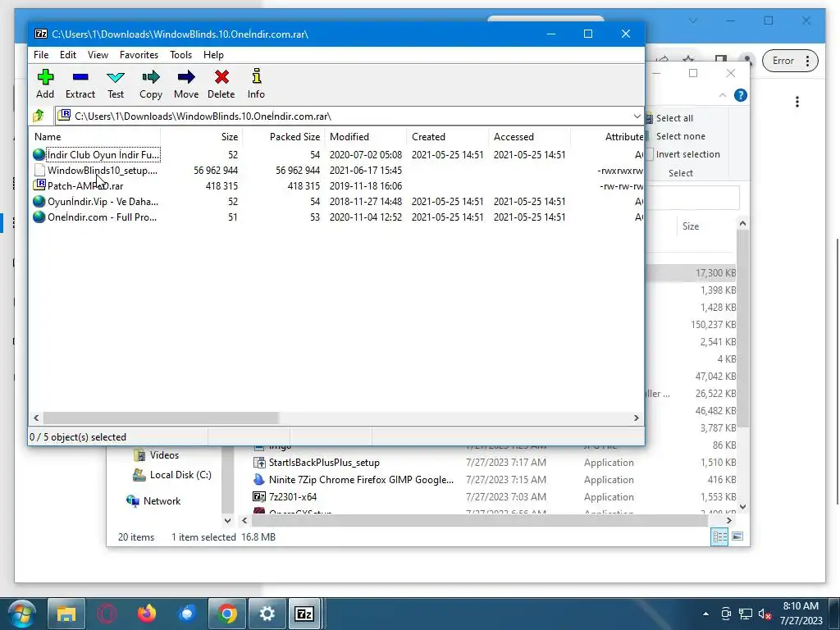Click Invert selection in Explorer ribbon
Viewport: 840px width, 630px height.
tap(687, 154)
